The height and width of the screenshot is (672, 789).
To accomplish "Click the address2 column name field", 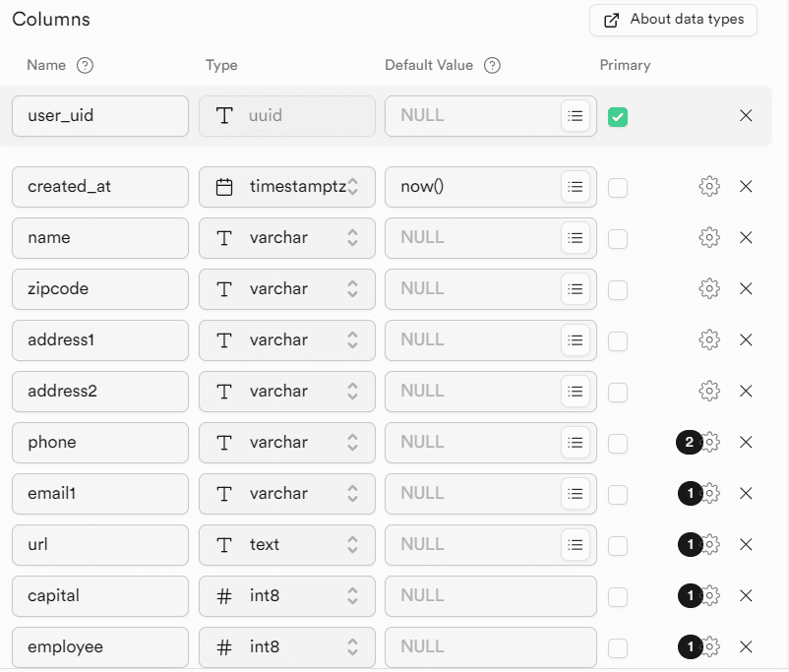I will [100, 392].
